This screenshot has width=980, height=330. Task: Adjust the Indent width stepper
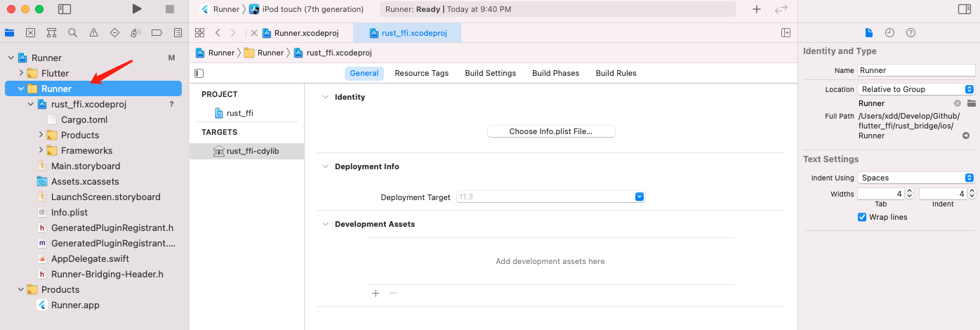[972, 194]
